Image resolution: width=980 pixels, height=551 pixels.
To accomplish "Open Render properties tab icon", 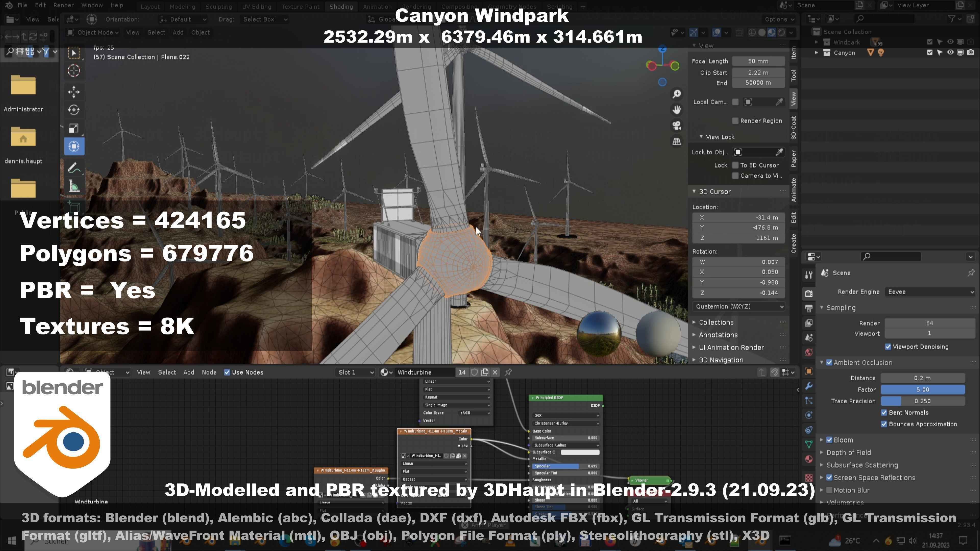I will 809,293.
